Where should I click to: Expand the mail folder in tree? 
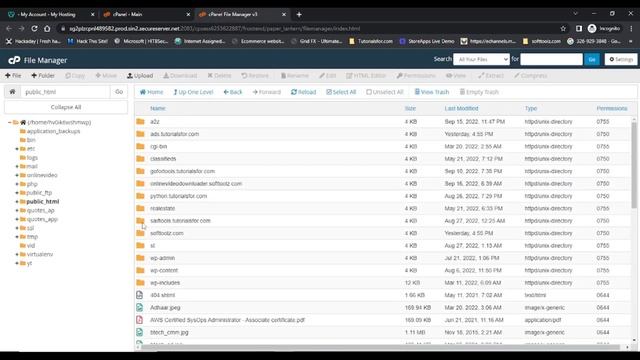17,166
